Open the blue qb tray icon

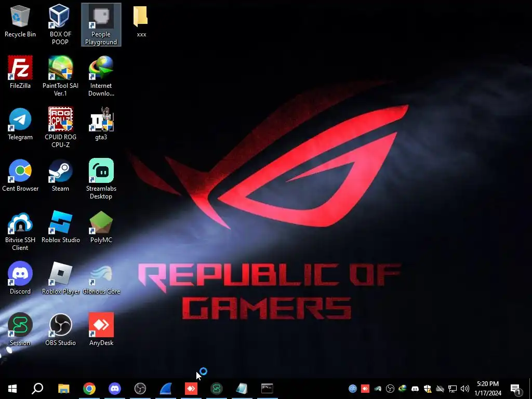point(353,389)
